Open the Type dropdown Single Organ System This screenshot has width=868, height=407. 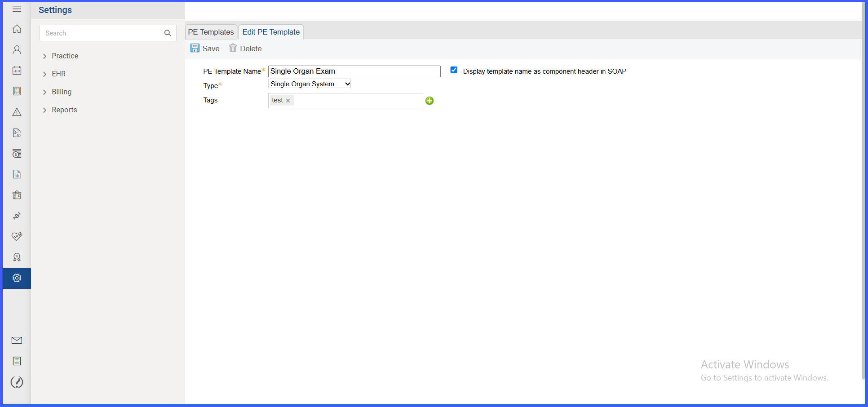(x=310, y=84)
